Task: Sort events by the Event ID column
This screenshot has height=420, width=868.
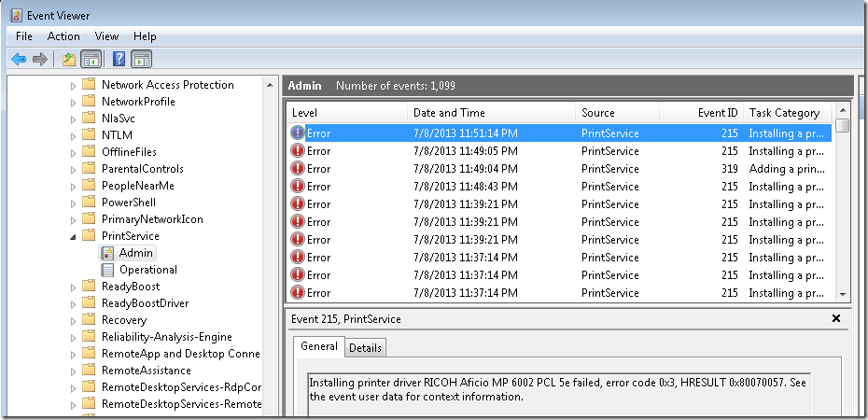Action: [717, 113]
